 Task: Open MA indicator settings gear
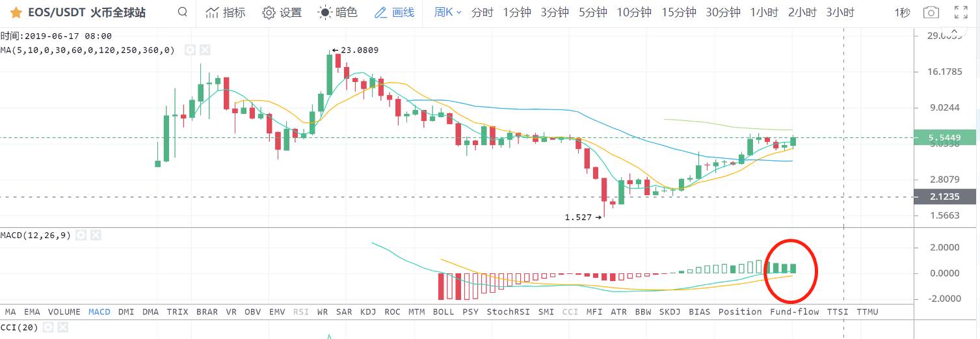190,49
